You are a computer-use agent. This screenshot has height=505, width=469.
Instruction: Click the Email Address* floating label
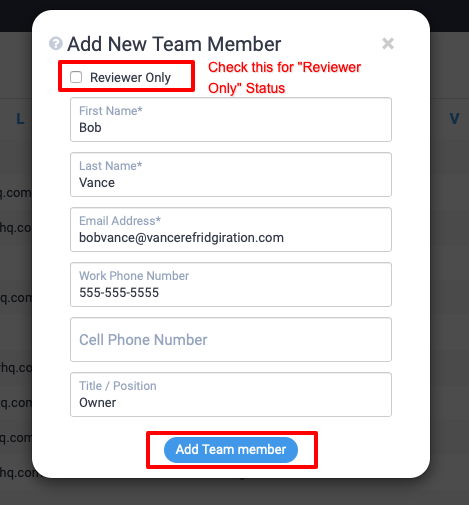coord(120,221)
